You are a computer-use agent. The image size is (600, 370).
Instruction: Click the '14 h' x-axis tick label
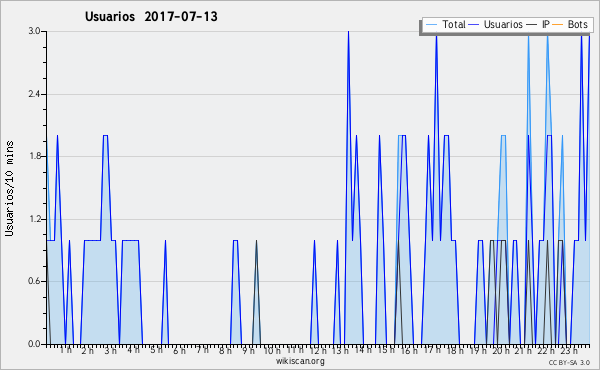click(x=363, y=350)
